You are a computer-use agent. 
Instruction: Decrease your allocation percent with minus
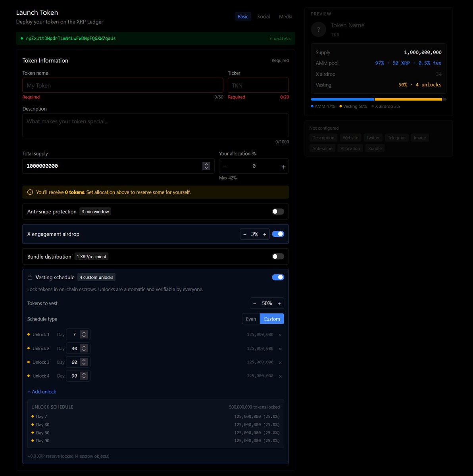(224, 167)
